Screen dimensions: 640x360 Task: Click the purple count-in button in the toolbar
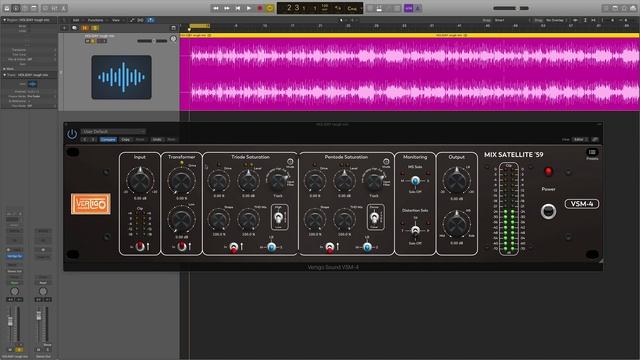coord(408,8)
